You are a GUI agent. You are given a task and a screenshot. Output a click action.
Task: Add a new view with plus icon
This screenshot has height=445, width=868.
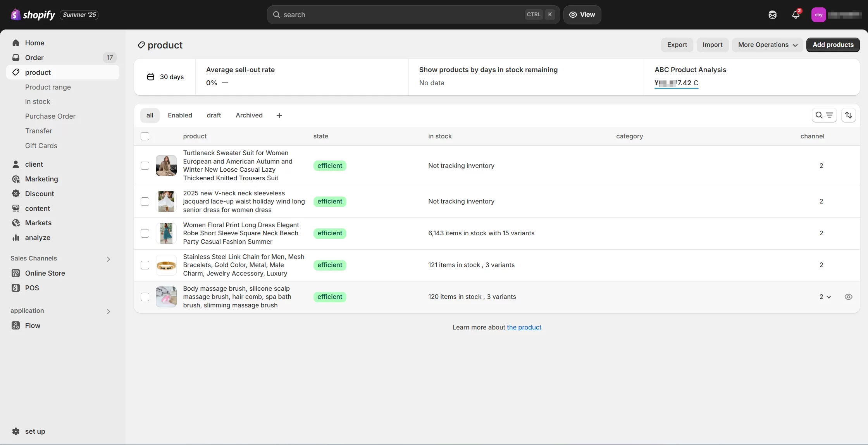point(279,116)
